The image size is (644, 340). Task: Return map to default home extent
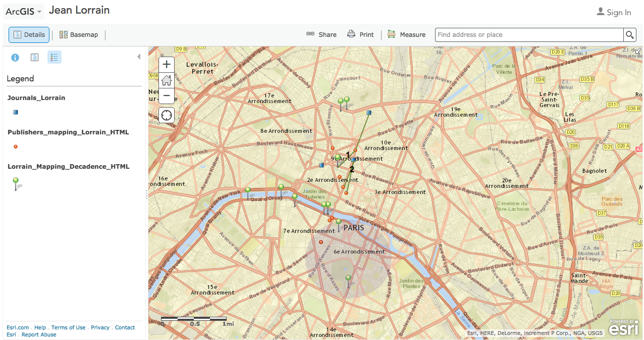(167, 80)
